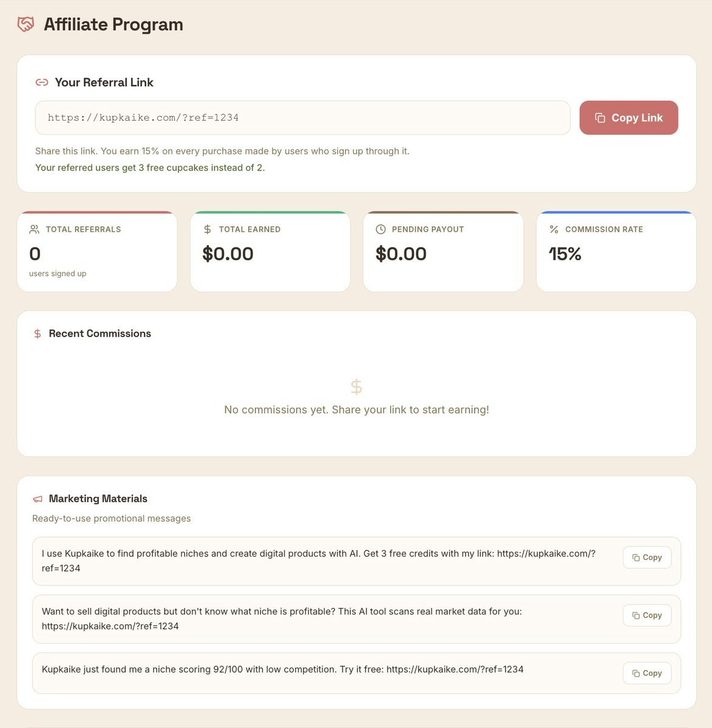Click the text about referred users getting 3 free cupcakes
Image resolution: width=712 pixels, height=728 pixels.
tap(150, 167)
